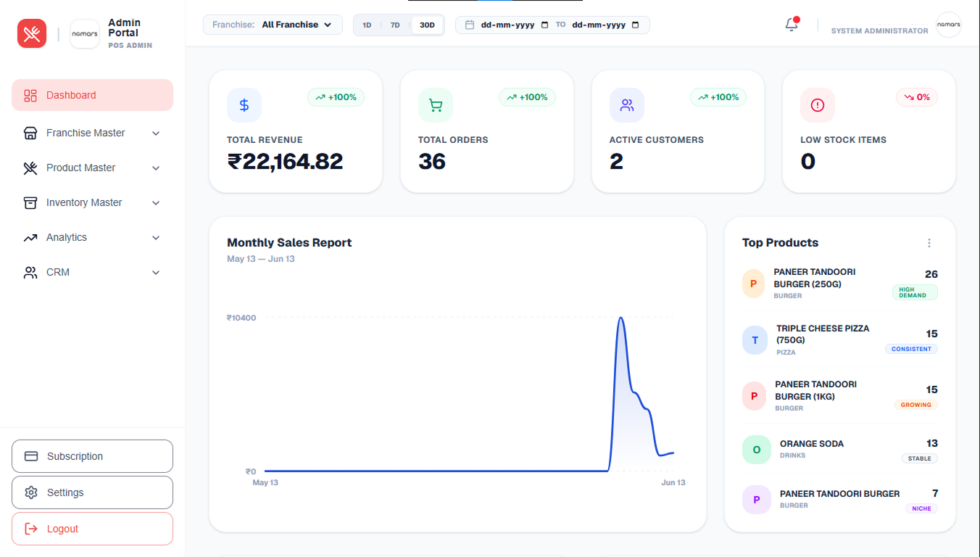
Task: Click the SYSTEM ADMINISTRATOR label
Action: coord(879,31)
